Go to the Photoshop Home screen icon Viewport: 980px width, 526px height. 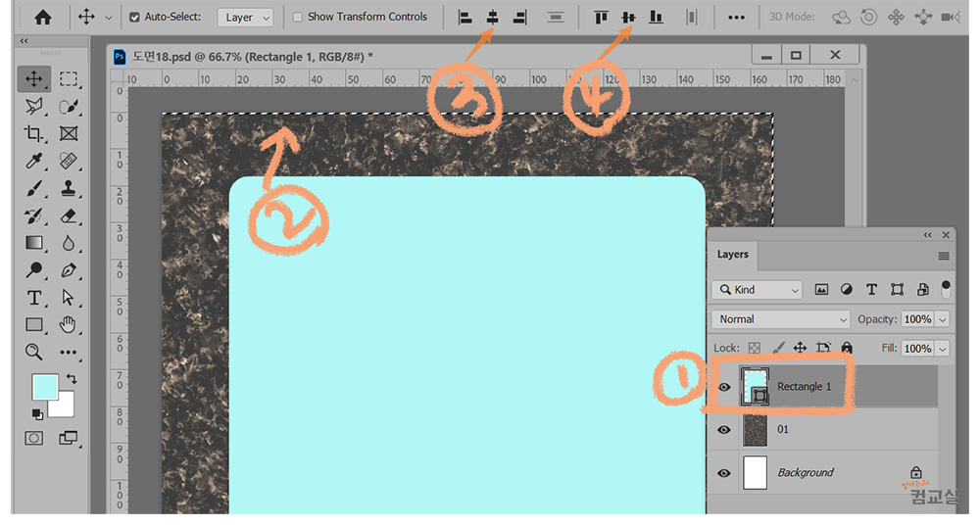(42, 17)
